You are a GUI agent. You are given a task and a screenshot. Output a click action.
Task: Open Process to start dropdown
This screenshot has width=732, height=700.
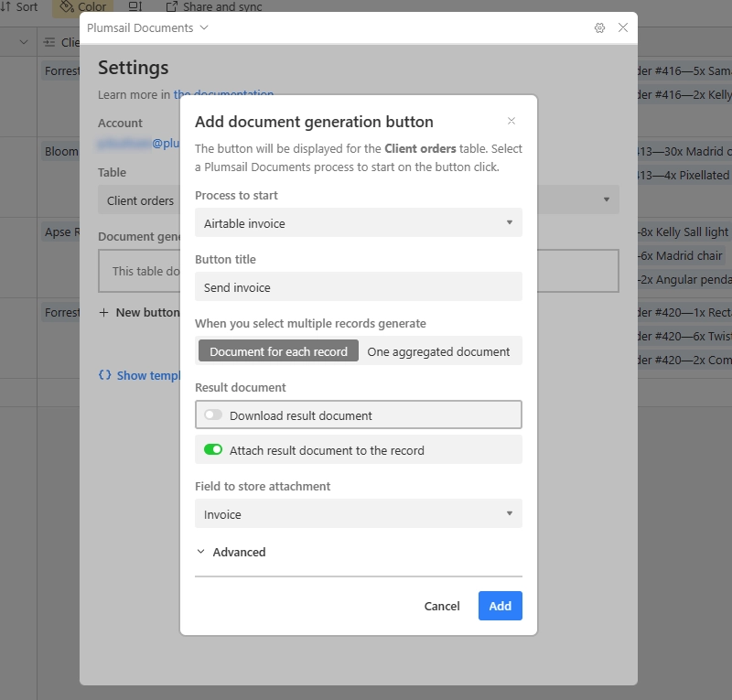(358, 222)
